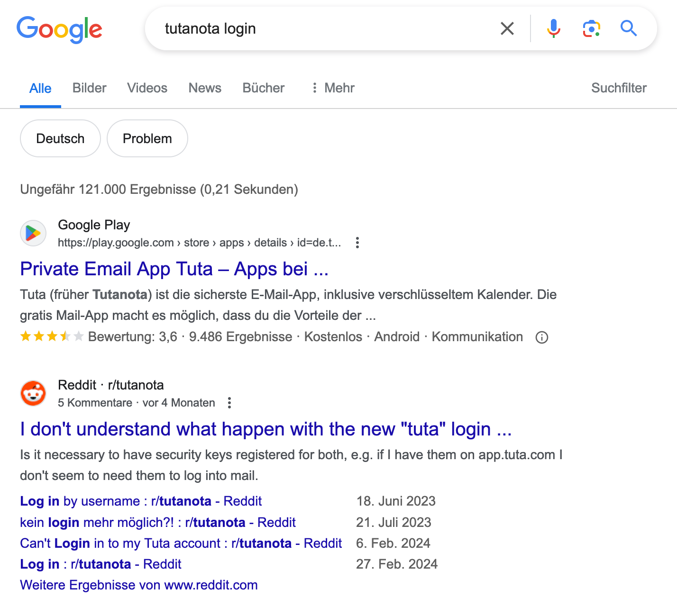Click the Reddit · r/tutanota source label
The image size is (677, 616).
[x=111, y=385]
